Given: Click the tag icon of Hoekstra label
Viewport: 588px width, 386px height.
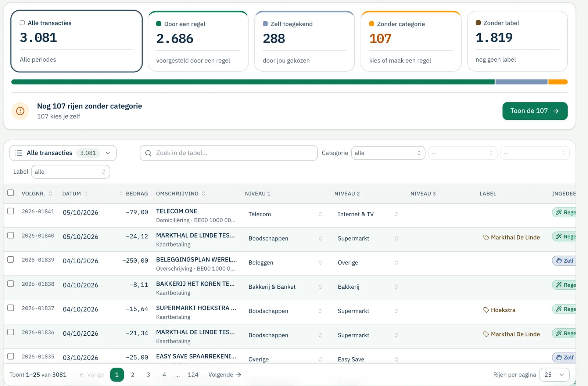Looking at the screenshot, I should tap(486, 310).
